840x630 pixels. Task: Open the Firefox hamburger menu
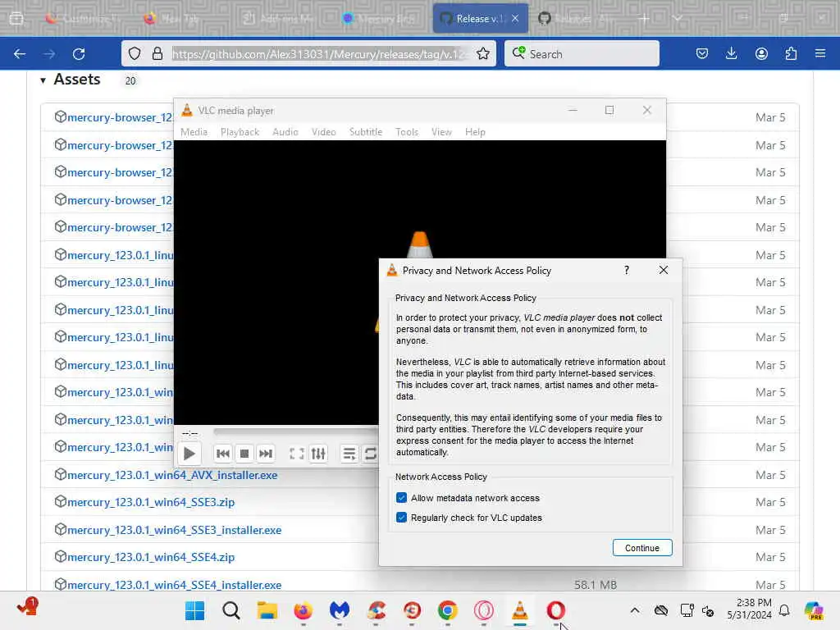820,53
